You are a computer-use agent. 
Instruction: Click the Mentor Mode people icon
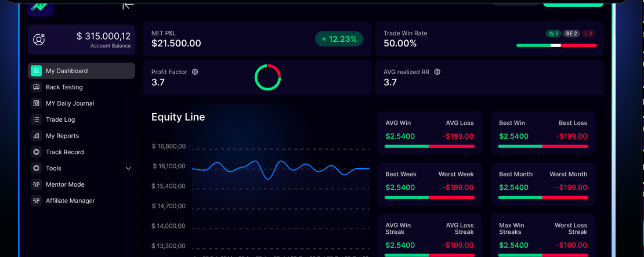click(36, 184)
